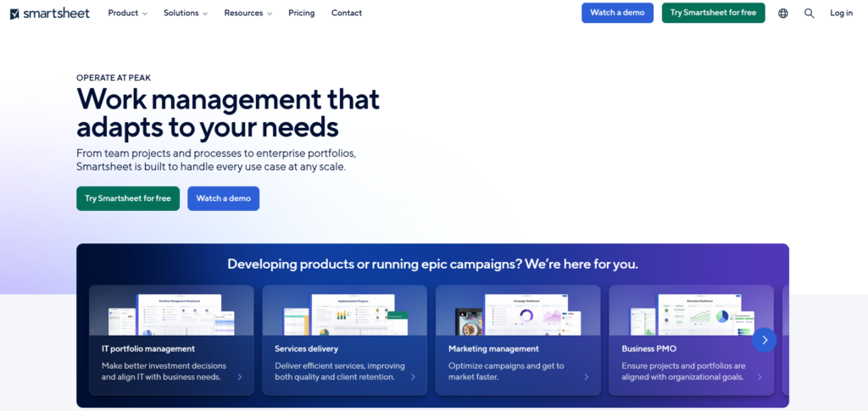
Task: Click Watch a demo in header
Action: pyautogui.click(x=617, y=13)
